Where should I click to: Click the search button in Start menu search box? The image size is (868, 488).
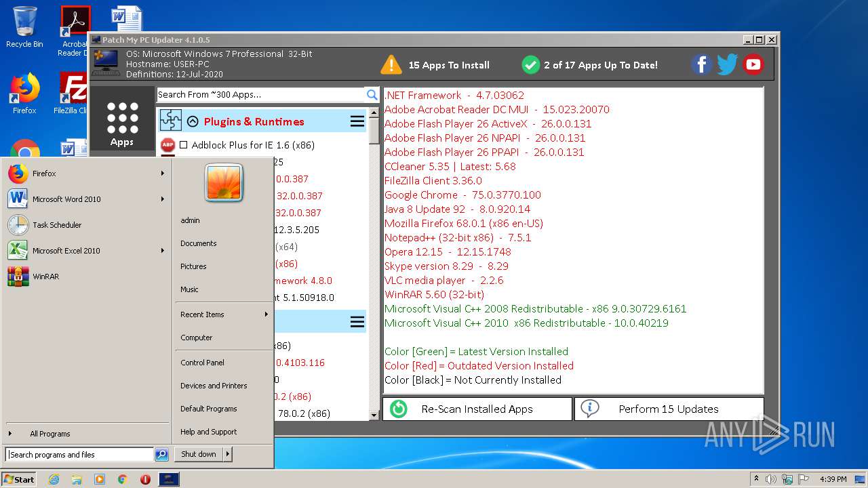tap(161, 455)
